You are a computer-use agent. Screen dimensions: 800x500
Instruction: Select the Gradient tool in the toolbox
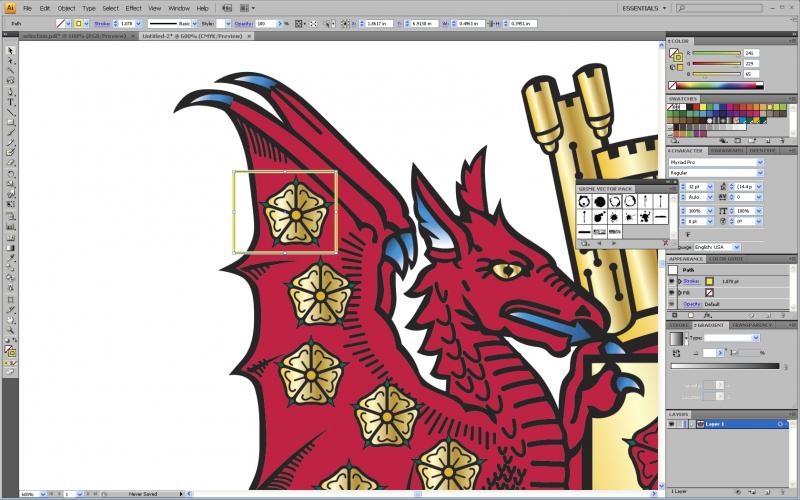click(x=11, y=248)
